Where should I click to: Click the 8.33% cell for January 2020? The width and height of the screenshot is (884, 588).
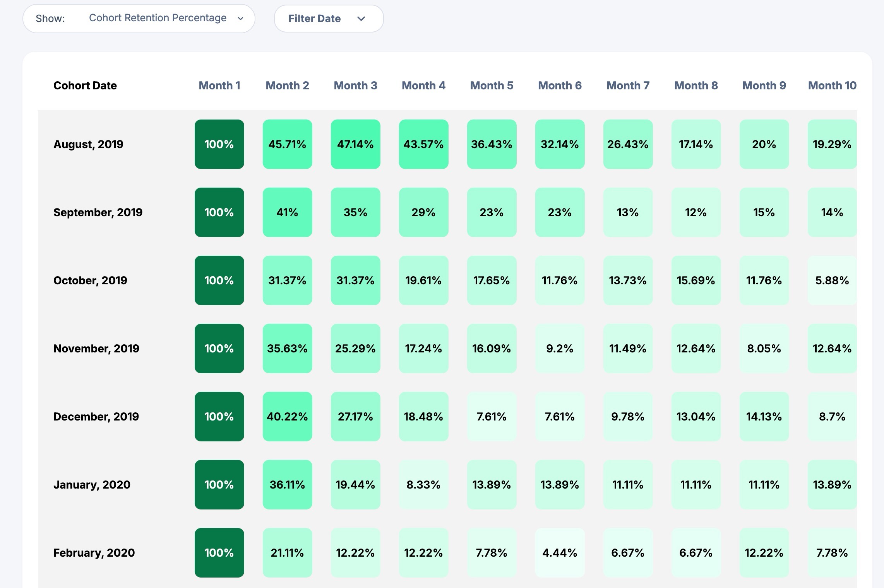pos(423,485)
